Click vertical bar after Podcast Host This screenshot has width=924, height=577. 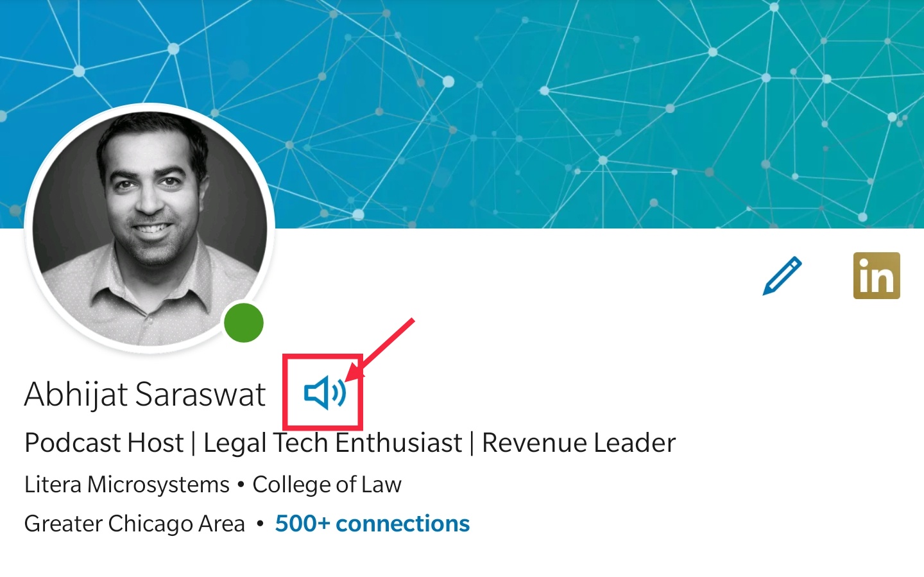click(193, 444)
